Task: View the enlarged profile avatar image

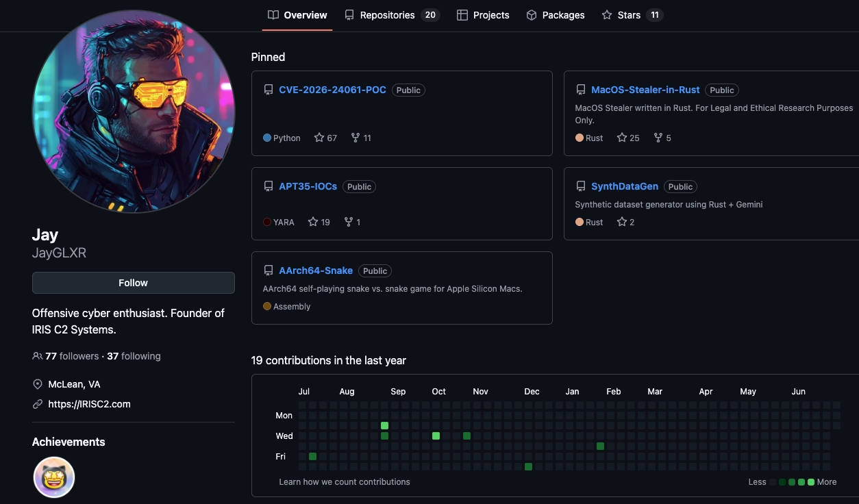Action: tap(134, 111)
